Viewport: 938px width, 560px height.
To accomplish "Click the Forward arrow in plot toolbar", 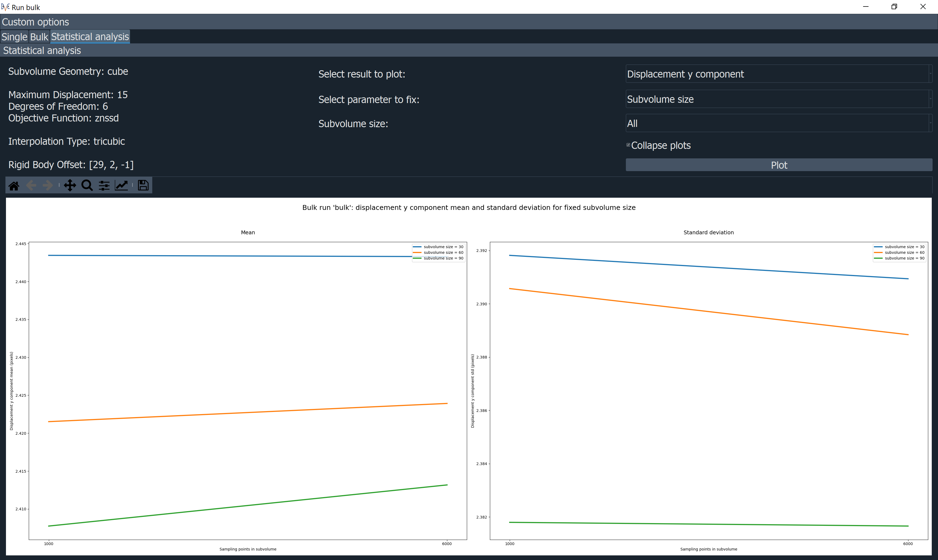I will click(x=48, y=185).
